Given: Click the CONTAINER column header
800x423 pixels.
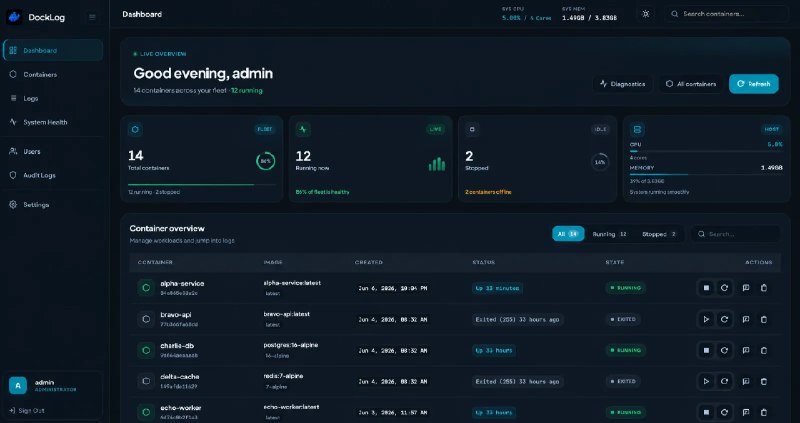Looking at the screenshot, I should [155, 262].
